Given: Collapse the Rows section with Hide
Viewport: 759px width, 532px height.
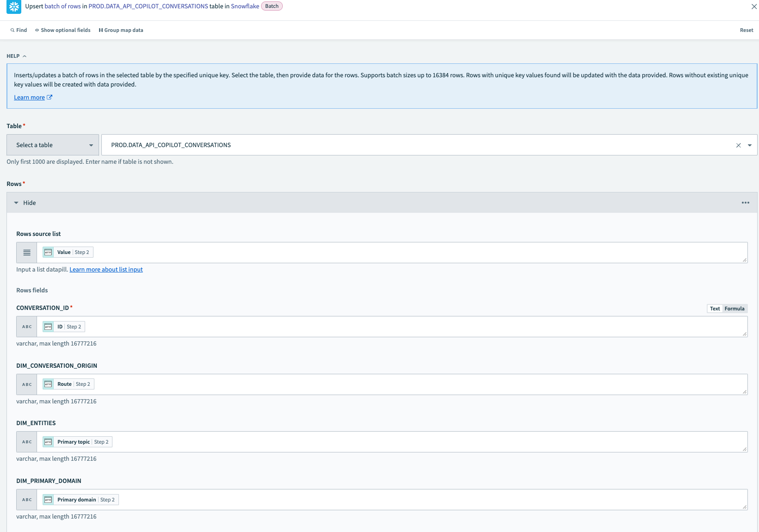Looking at the screenshot, I should pyautogui.click(x=25, y=203).
